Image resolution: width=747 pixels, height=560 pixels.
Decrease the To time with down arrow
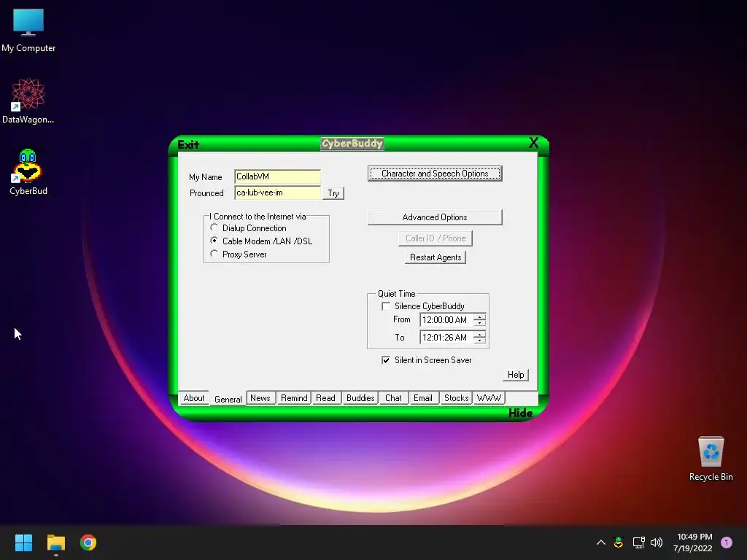point(480,341)
